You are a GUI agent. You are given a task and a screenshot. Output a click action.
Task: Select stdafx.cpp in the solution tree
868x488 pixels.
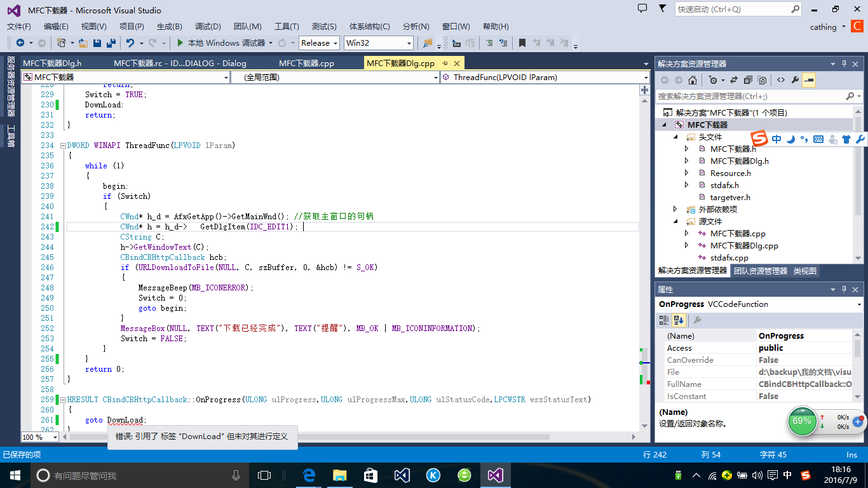(x=729, y=257)
